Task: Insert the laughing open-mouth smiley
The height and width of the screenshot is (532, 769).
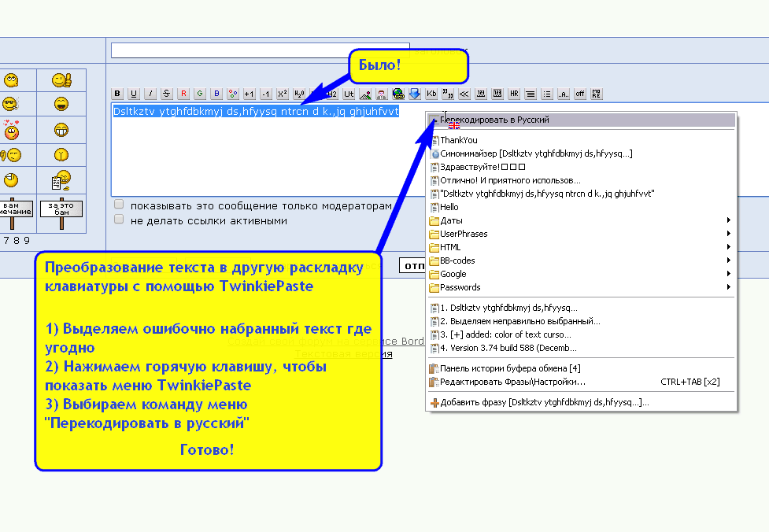Action: point(61,104)
